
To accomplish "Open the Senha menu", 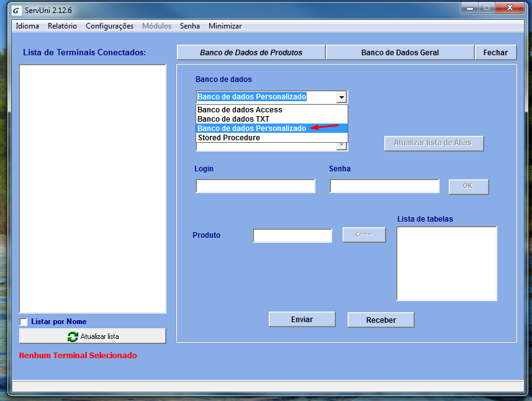I will [x=190, y=26].
